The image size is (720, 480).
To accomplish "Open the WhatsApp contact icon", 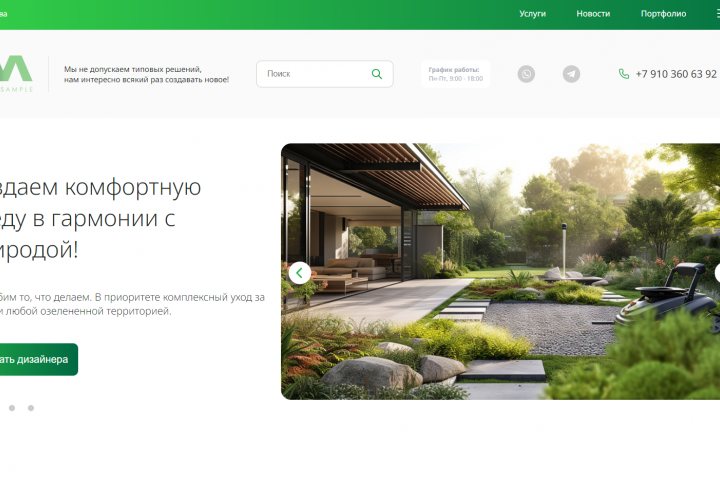I will (526, 74).
